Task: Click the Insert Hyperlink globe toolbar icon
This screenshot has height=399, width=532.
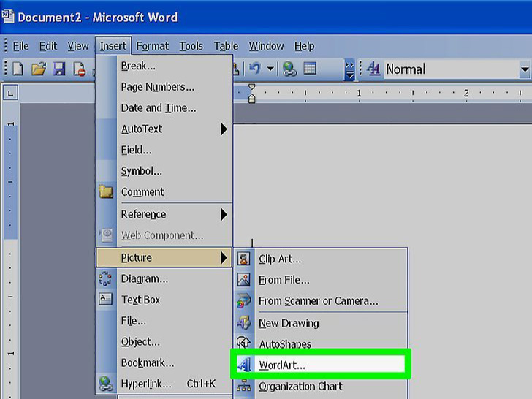Action: [x=289, y=69]
